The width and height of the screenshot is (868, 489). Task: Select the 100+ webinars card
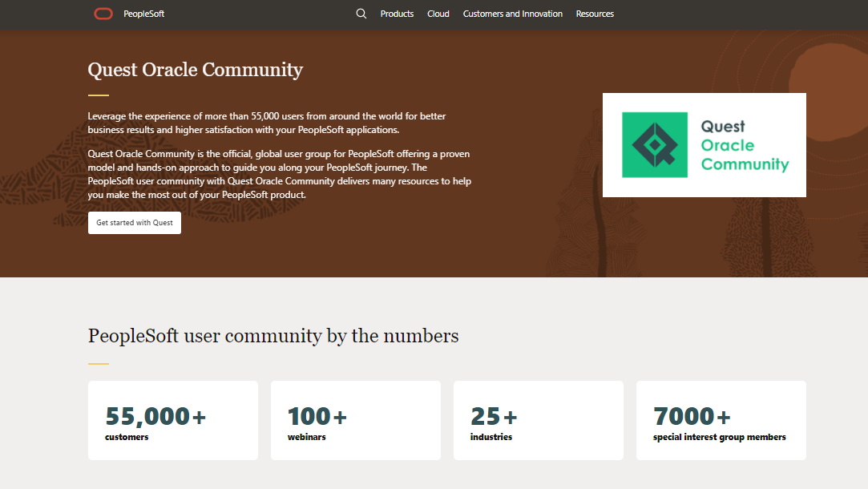[356, 420]
